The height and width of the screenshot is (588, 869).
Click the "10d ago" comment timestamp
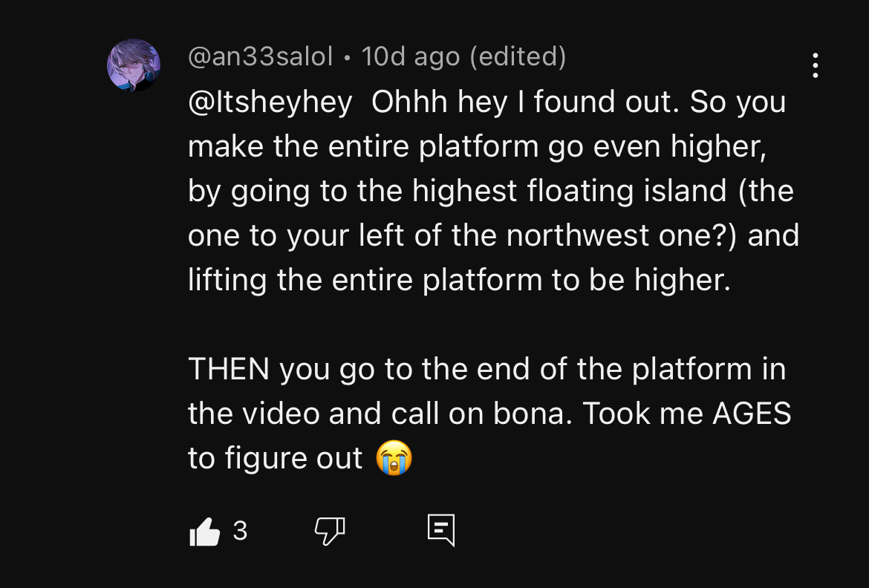click(411, 56)
